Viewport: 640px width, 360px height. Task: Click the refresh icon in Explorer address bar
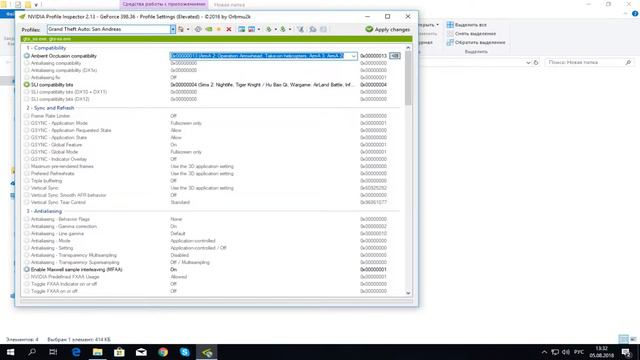click(536, 62)
